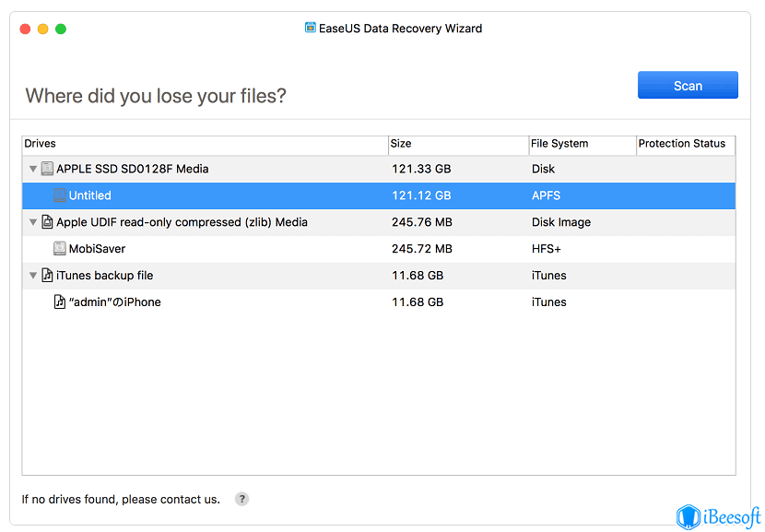Screen dimensions: 765x532
Task: Minimize the window with the yellow button
Action: point(43,29)
